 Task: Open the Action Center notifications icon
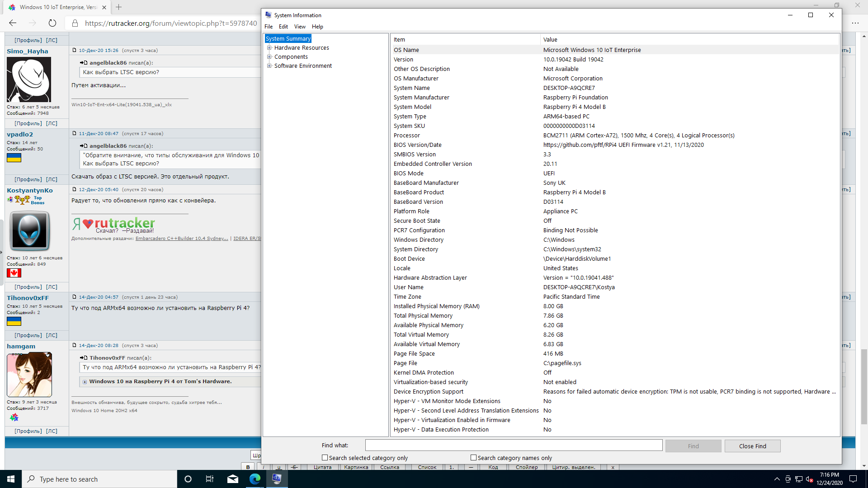pyautogui.click(x=853, y=479)
